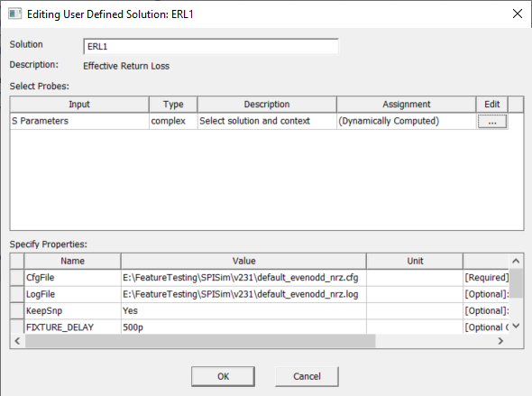Select the row header box for CfgFile
The width and height of the screenshot is (532, 396).
17,278
